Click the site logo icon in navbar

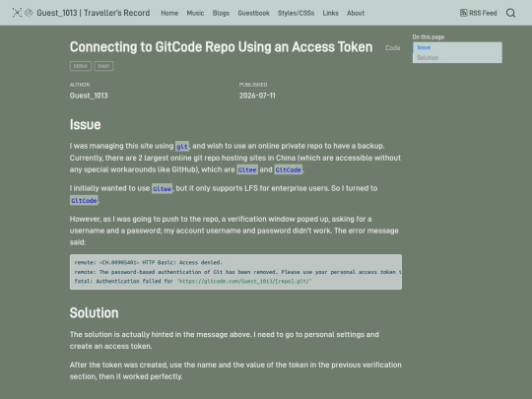[x=17, y=13]
